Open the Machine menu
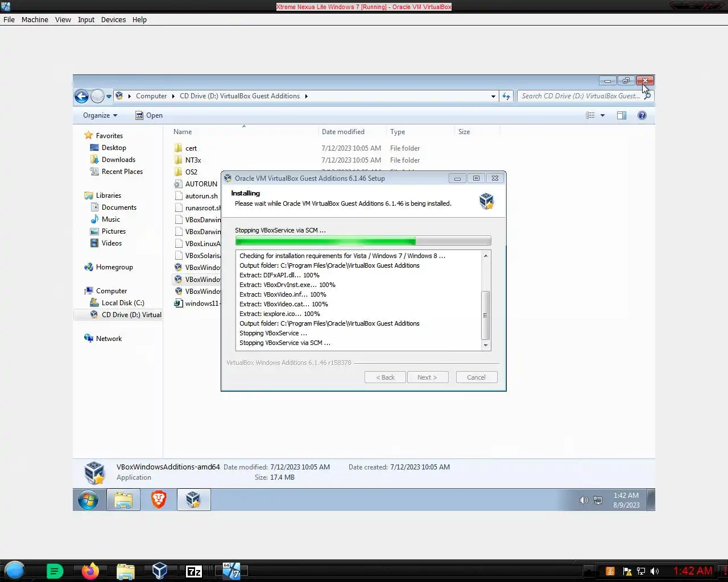The height and width of the screenshot is (582, 728). pyautogui.click(x=35, y=19)
